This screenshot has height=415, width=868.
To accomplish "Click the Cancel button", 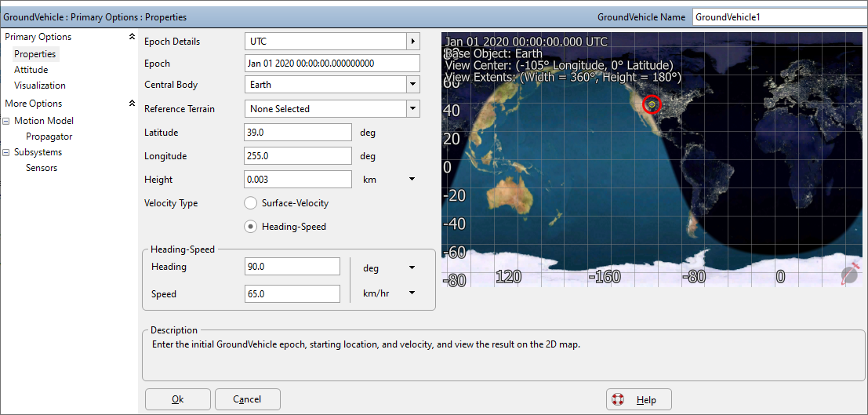I will pos(248,399).
